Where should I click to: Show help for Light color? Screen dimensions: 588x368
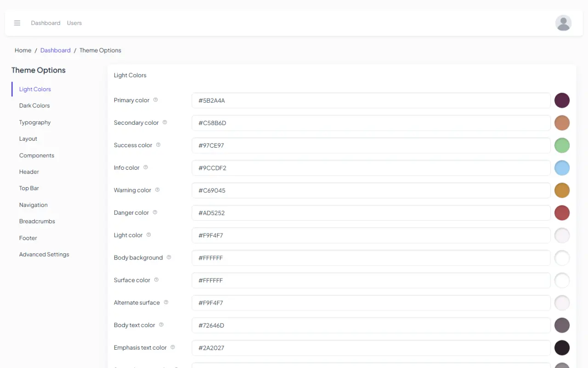coord(148,235)
